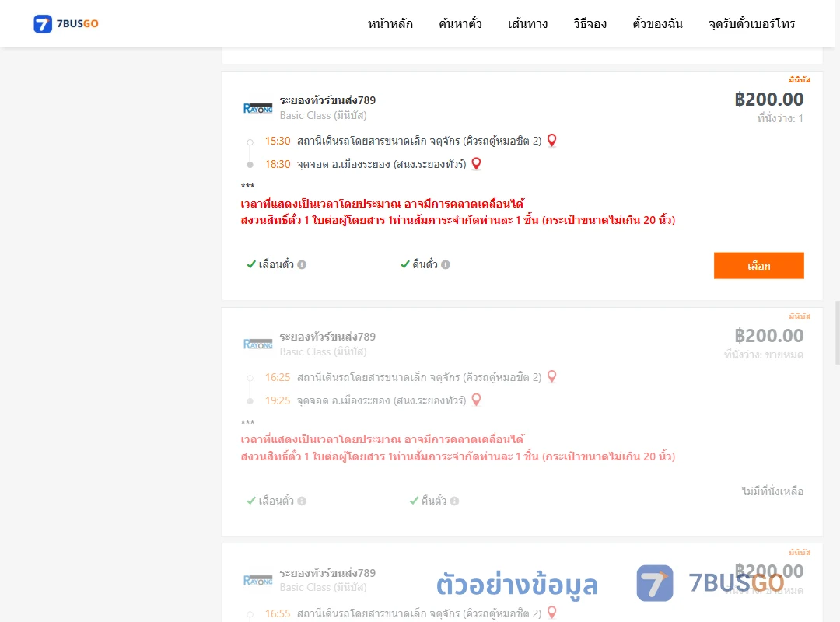Click คืนตั๋ว label on 15:30 trip
This screenshot has width=840, height=622.
point(425,264)
